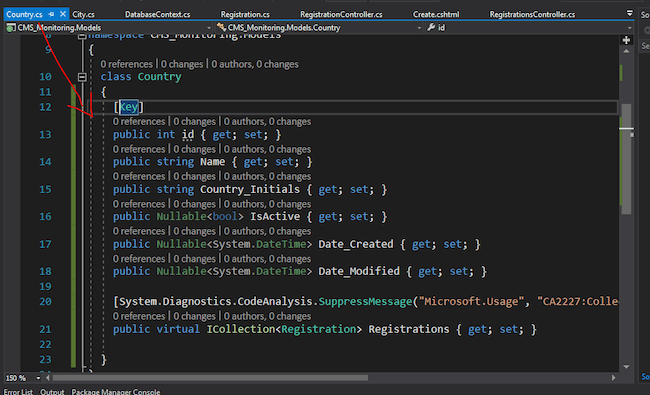Pin the Country.cs tab
This screenshot has height=395, width=650.
click(51, 14)
